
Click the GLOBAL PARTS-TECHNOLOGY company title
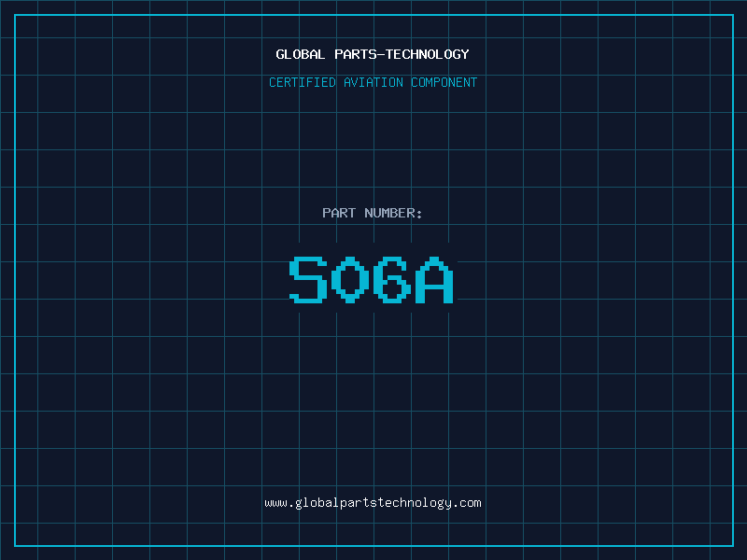tap(373, 54)
